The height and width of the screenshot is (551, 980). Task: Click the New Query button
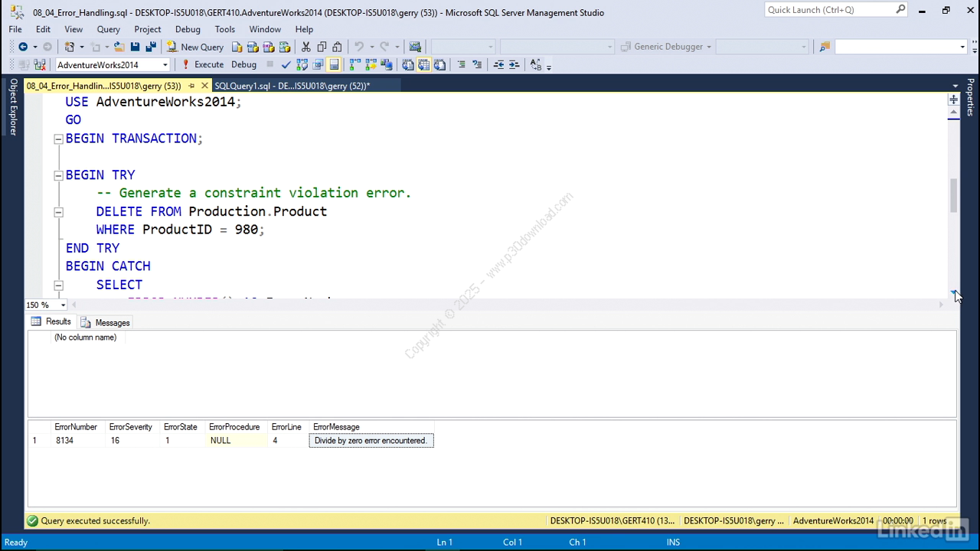[x=195, y=47]
